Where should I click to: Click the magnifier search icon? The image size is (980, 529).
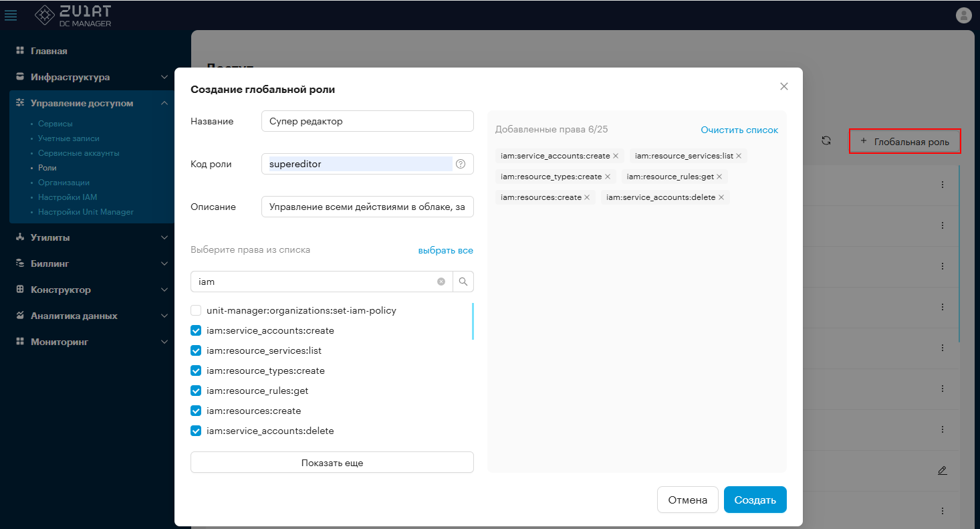click(x=463, y=282)
